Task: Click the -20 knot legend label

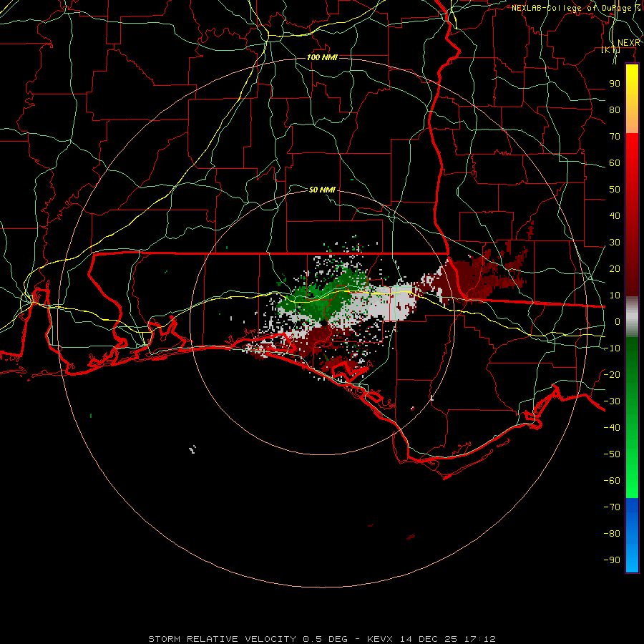Action: click(x=612, y=374)
